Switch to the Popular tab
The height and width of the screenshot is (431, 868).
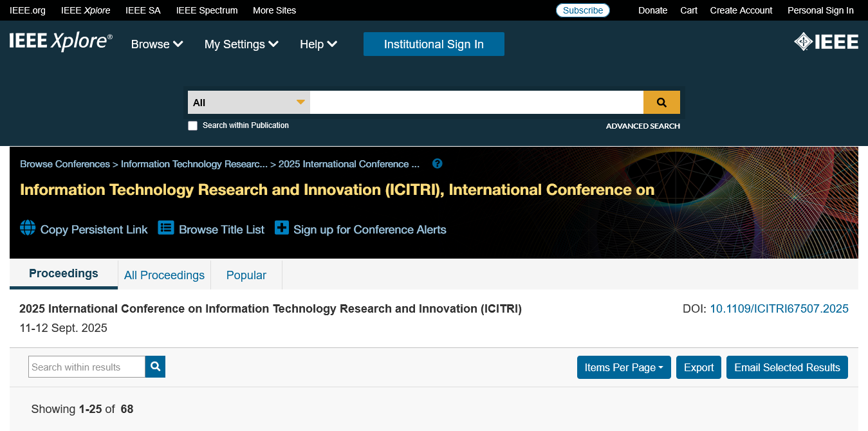[x=246, y=275]
